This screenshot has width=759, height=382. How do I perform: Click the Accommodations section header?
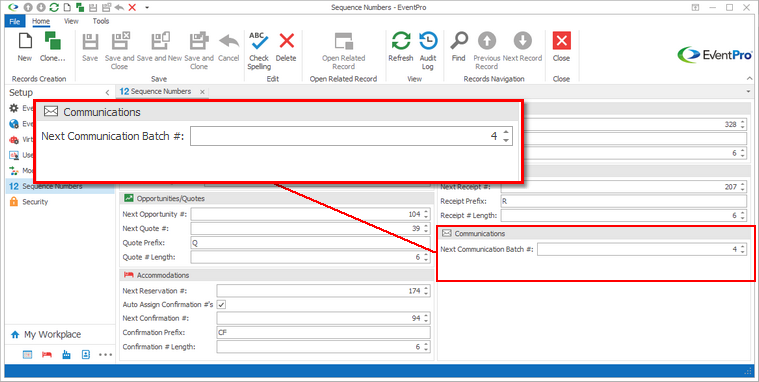(276, 275)
